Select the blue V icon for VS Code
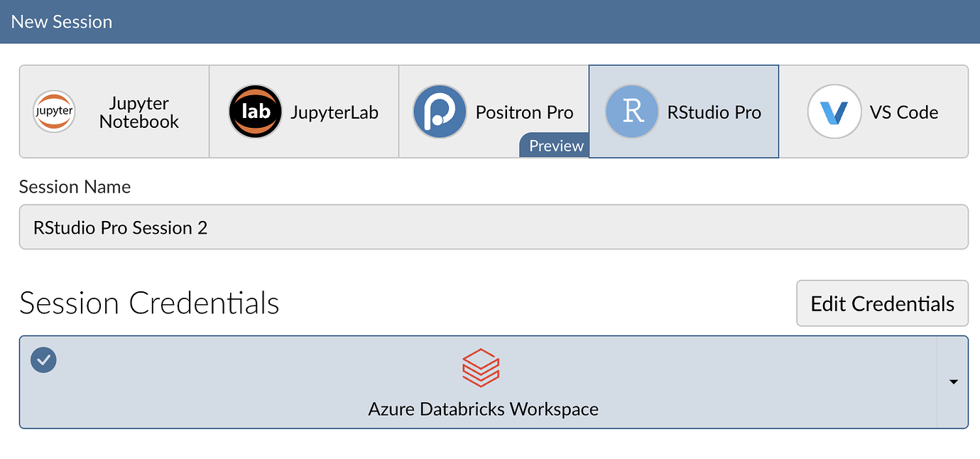 (834, 111)
